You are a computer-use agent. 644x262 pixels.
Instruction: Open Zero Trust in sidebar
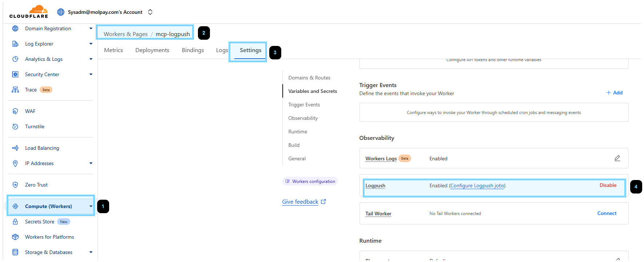36,185
